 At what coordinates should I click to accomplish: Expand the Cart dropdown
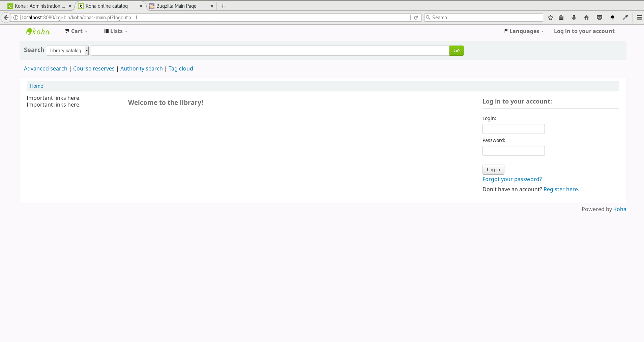click(77, 31)
